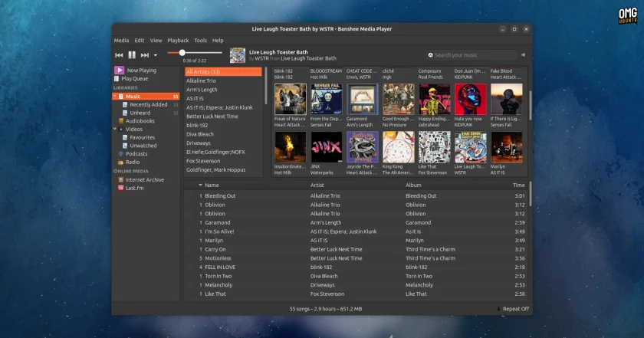The width and height of the screenshot is (644, 338).
Task: Open the Edit menu
Action: [140, 41]
